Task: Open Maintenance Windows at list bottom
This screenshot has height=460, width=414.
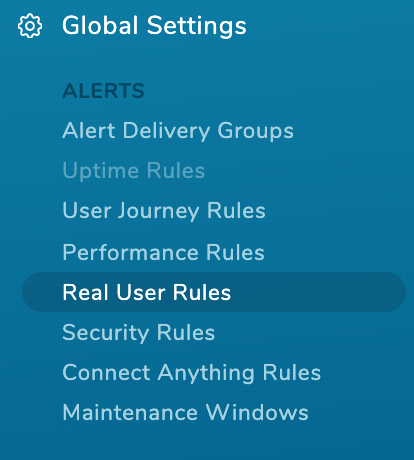Action: (x=185, y=413)
